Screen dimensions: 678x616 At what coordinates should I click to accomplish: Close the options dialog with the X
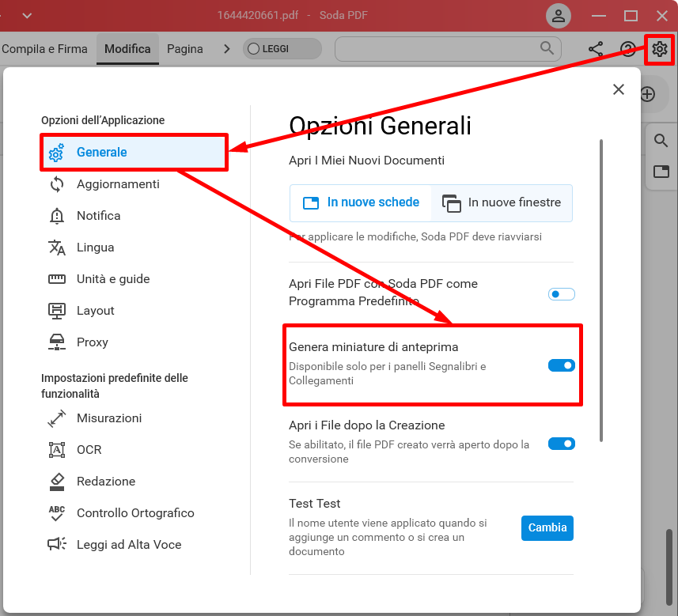coord(619,89)
